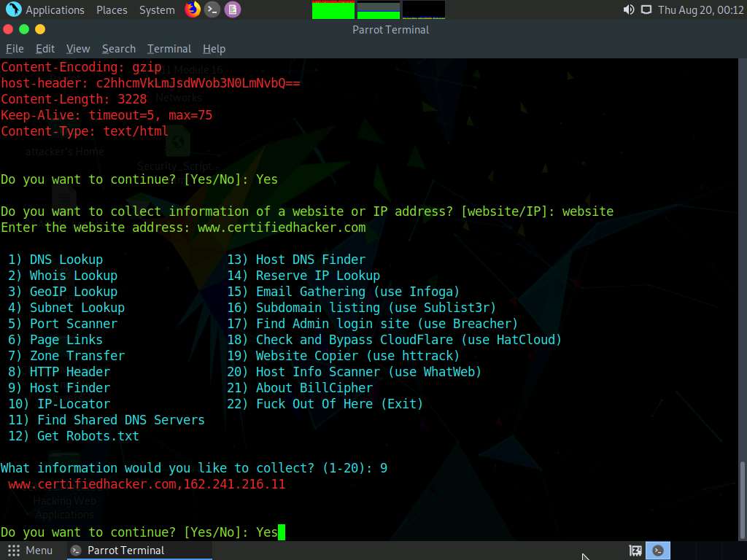
Task: Click the 'Content-Type: text/html' line
Action: [x=85, y=131]
